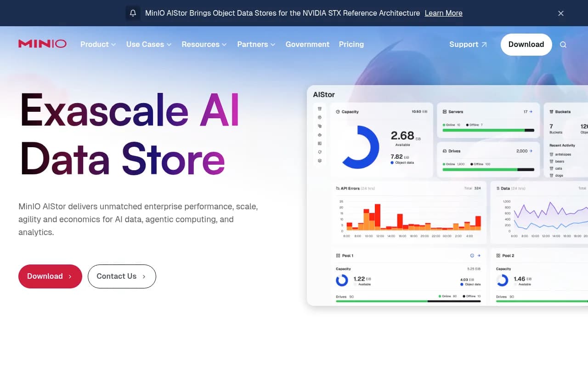The height and width of the screenshot is (368, 588).
Task: Click the Contact Us button
Action: tap(122, 276)
